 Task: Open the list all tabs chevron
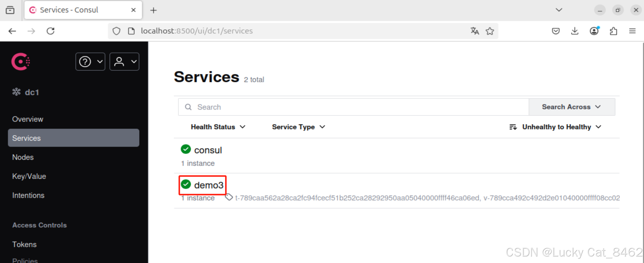(559, 10)
